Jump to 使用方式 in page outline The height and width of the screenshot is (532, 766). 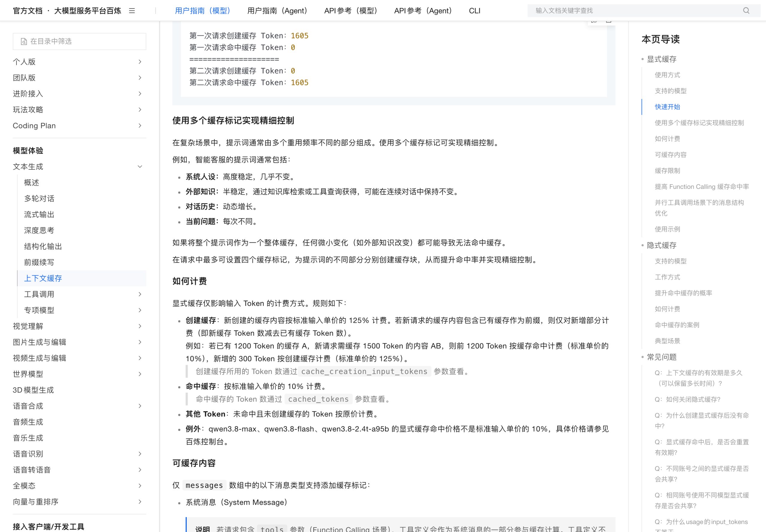click(x=667, y=75)
